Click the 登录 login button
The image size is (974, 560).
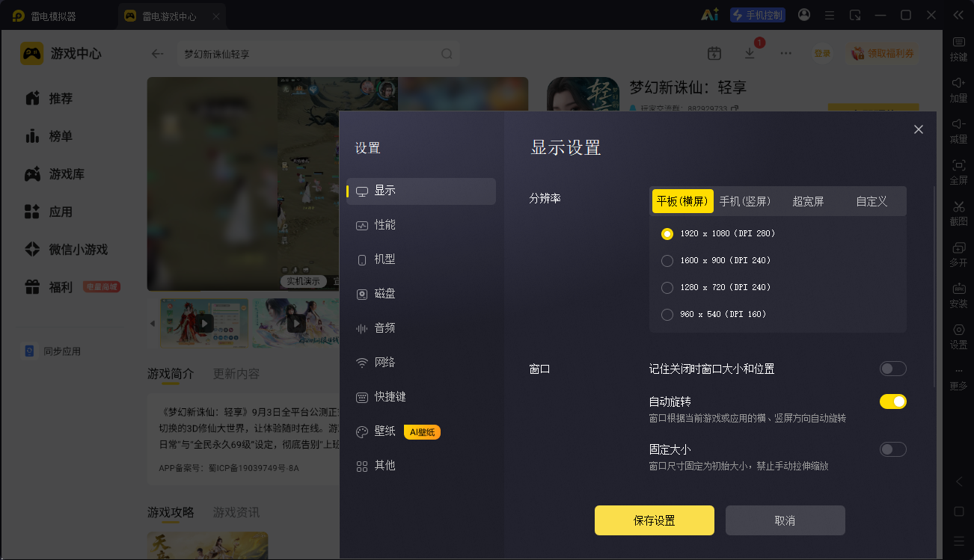point(822,54)
